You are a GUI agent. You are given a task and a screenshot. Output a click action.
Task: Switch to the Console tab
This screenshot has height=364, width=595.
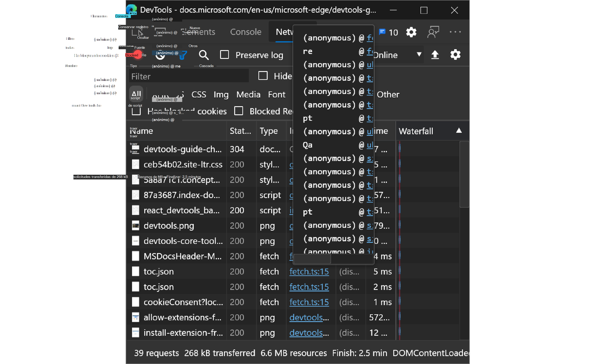246,32
